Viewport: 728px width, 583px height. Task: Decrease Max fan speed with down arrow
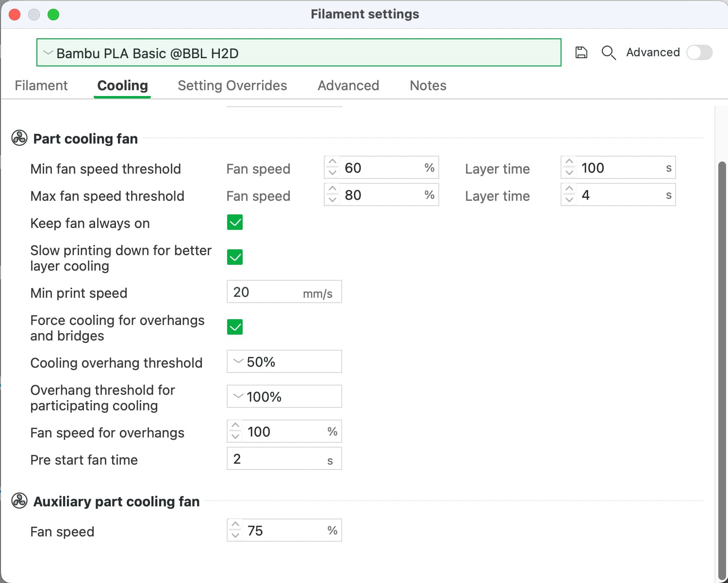coord(332,200)
